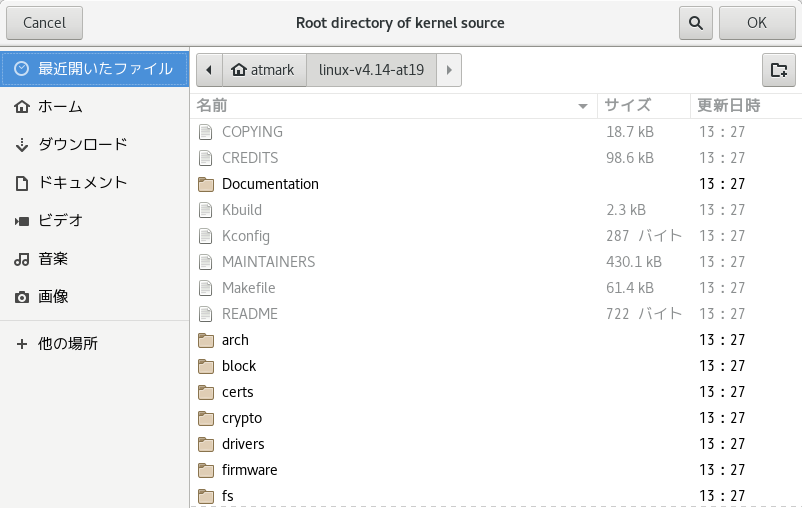Select the Documentation folder icon
Image resolution: width=802 pixels, height=508 pixels.
point(206,184)
